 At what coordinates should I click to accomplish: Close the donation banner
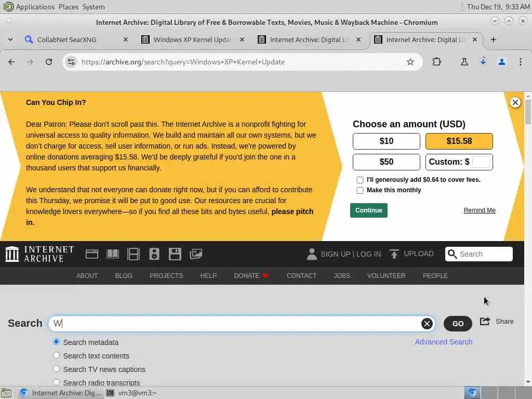click(x=515, y=102)
